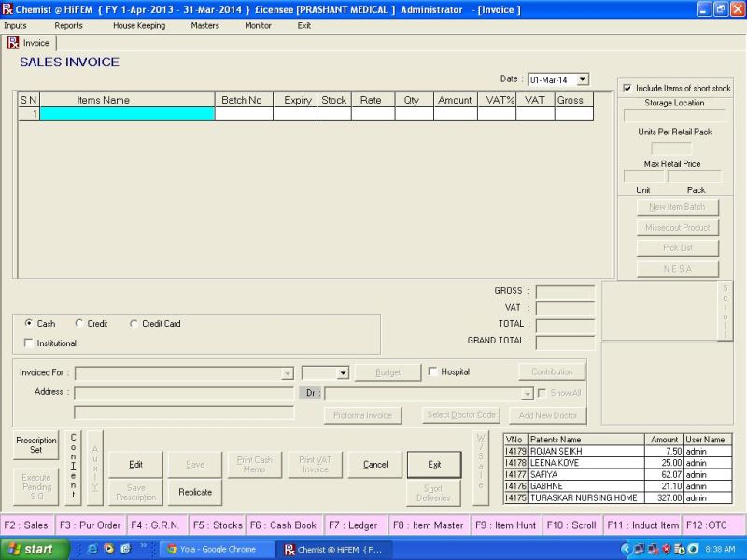Click the Qty cell in row 1
The height and width of the screenshot is (560, 747).
[x=414, y=114]
